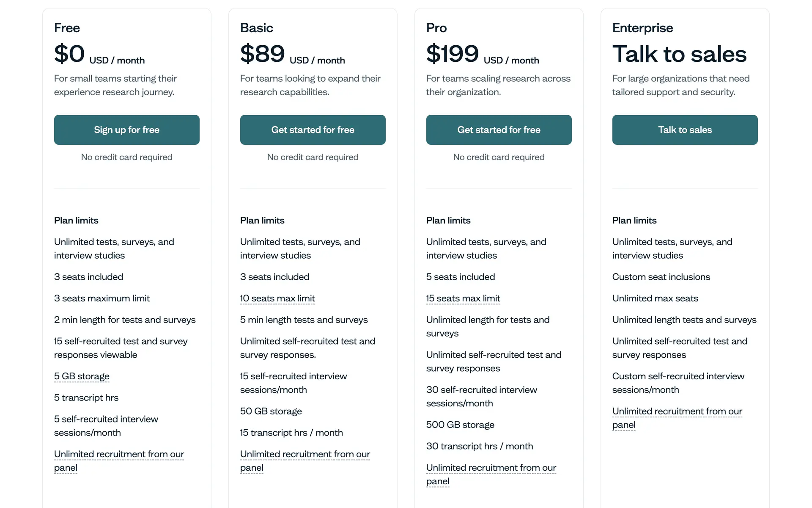This screenshot has width=812, height=508.
Task: Click the 50 GB storage item in Basic
Action: 271,411
